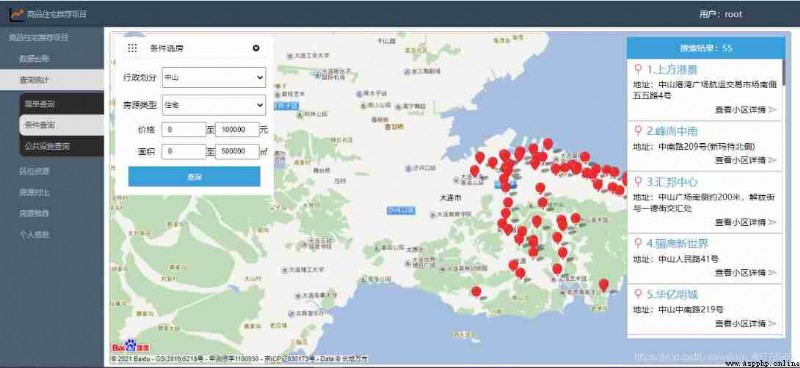This screenshot has width=800, height=368.
Task: Open the 区位资源 sidebar item
Action: (x=34, y=171)
